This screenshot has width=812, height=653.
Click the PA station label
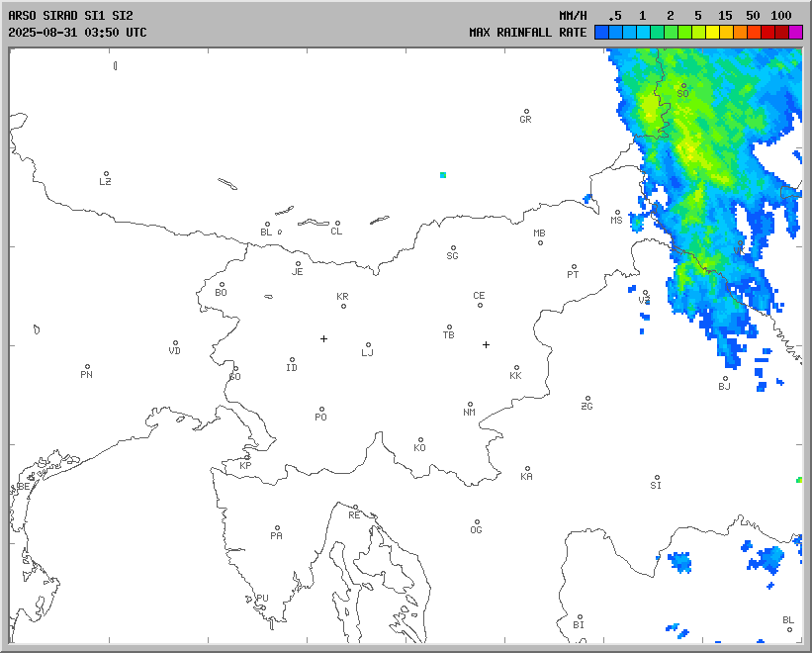(276, 536)
